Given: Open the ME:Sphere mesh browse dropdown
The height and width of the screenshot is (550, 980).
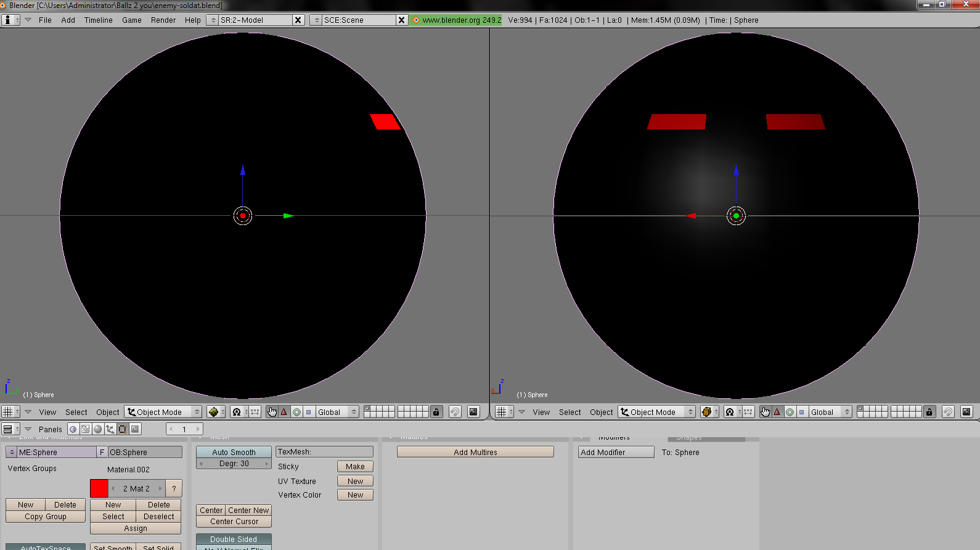Looking at the screenshot, I should [x=11, y=452].
